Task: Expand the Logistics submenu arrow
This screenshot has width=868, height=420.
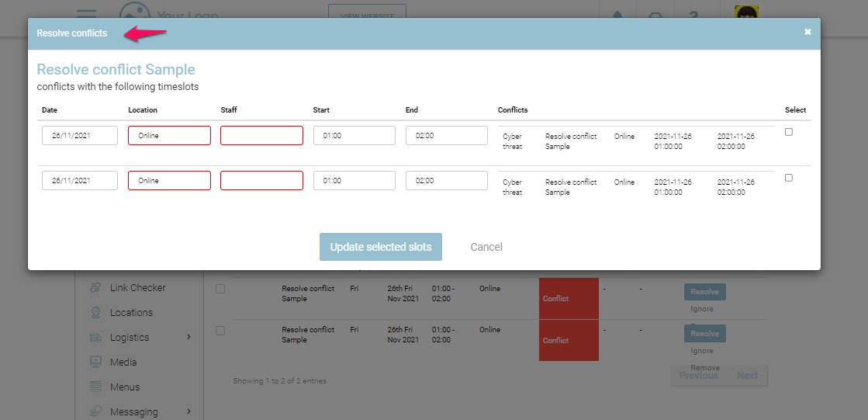Action: point(188,338)
